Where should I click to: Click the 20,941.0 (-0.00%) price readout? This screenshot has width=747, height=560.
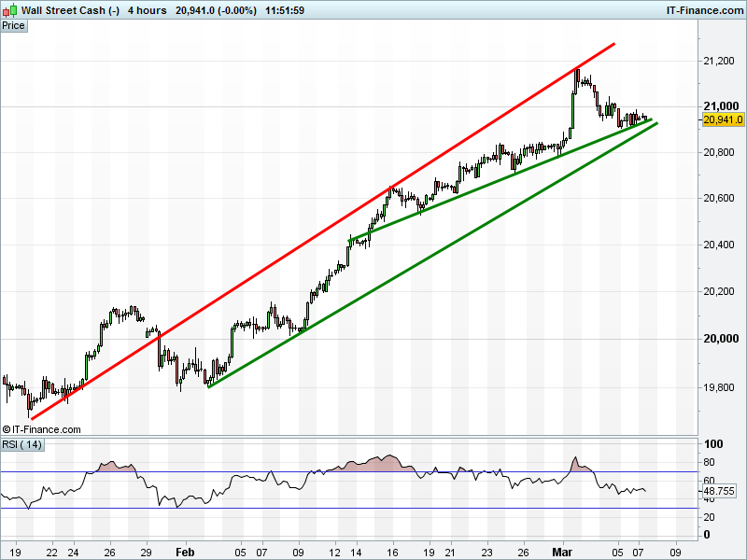pyautogui.click(x=216, y=10)
